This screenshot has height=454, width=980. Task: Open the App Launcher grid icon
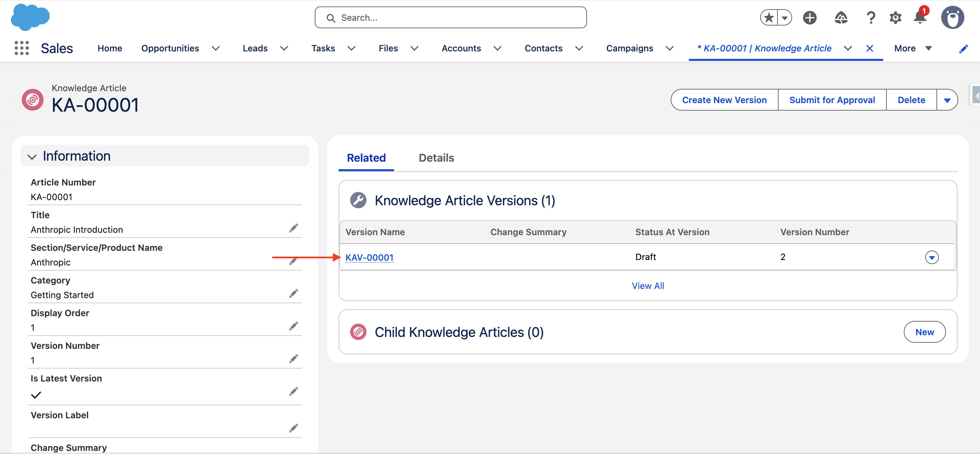pyautogui.click(x=22, y=48)
